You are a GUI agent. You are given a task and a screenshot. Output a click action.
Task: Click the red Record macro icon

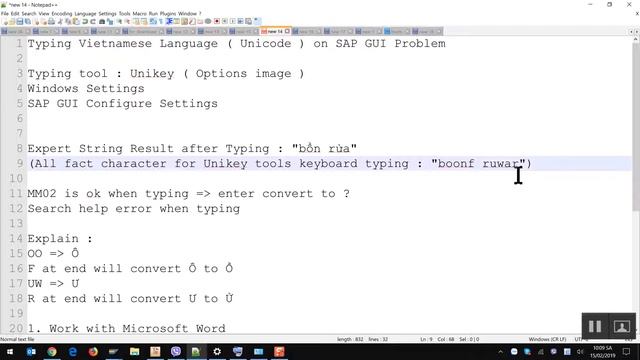(217, 21)
